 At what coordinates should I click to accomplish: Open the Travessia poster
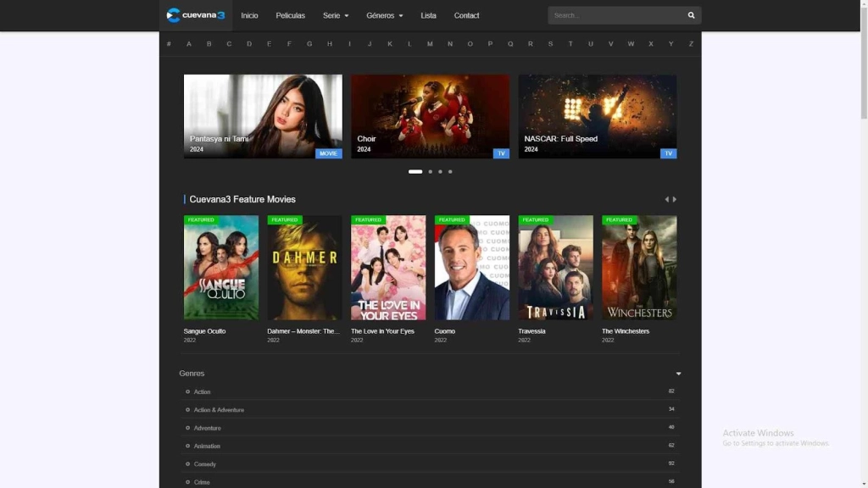(555, 267)
